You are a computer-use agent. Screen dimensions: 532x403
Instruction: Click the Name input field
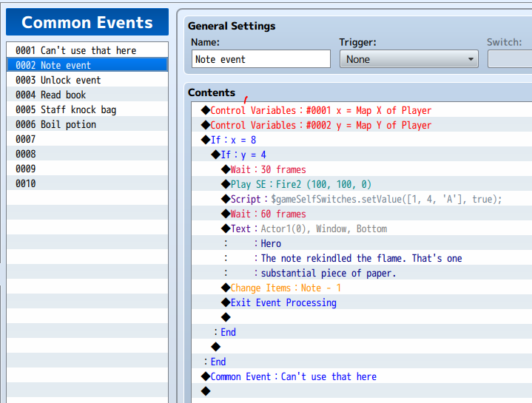click(260, 59)
